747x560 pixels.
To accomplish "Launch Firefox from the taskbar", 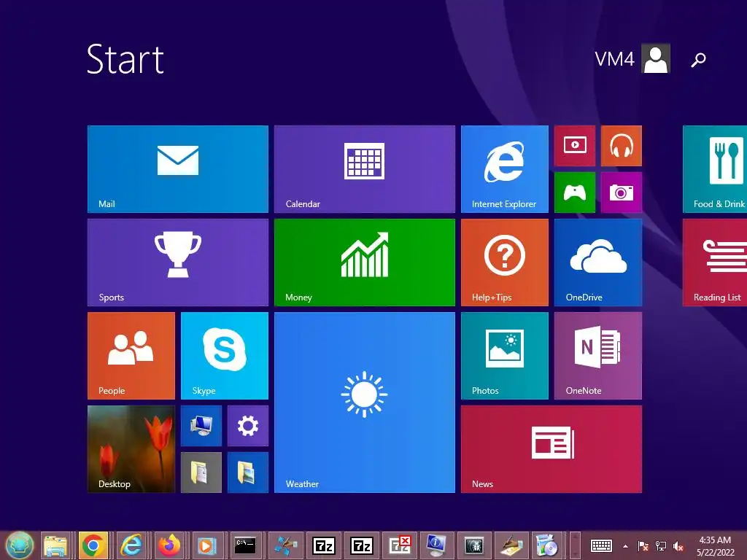I will [169, 545].
